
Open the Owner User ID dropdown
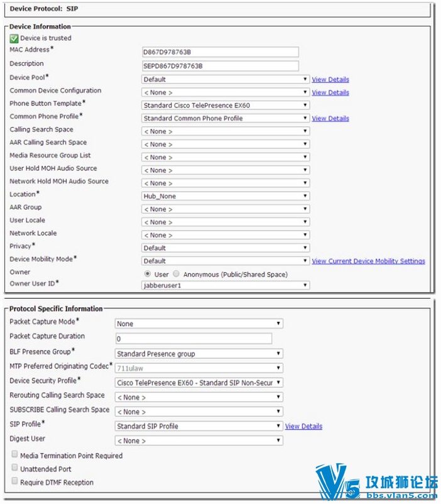(226, 285)
